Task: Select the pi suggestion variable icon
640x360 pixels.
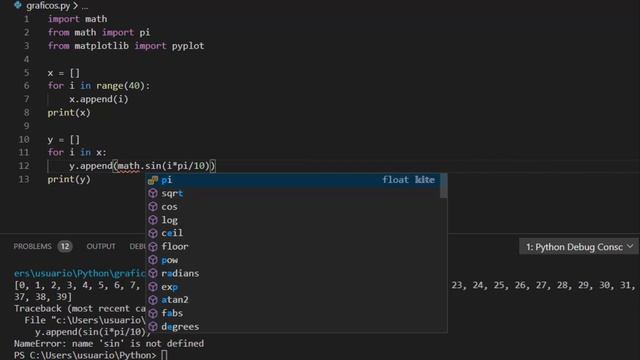Action: [x=153, y=180]
